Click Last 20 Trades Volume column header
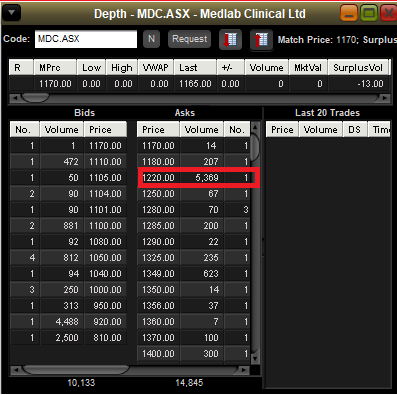The image size is (397, 395). pos(321,129)
